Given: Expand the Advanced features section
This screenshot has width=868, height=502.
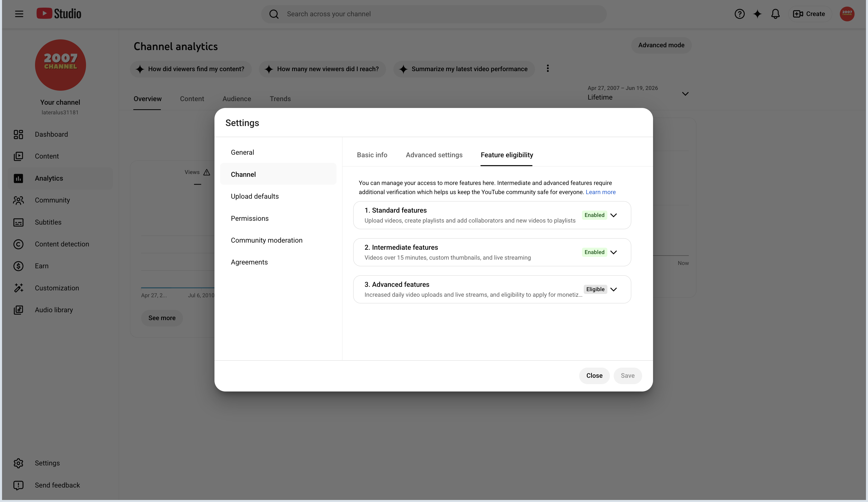Looking at the screenshot, I should (x=613, y=289).
